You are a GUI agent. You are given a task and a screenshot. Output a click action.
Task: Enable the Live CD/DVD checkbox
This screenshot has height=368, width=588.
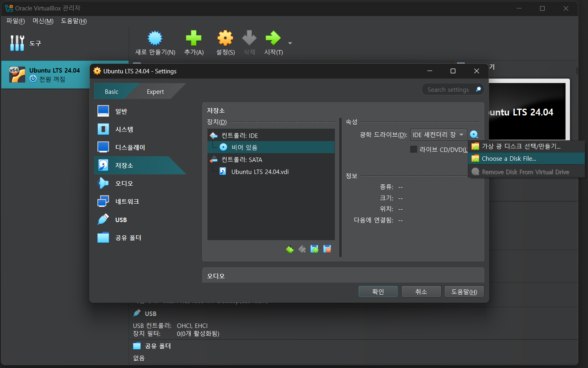point(414,149)
